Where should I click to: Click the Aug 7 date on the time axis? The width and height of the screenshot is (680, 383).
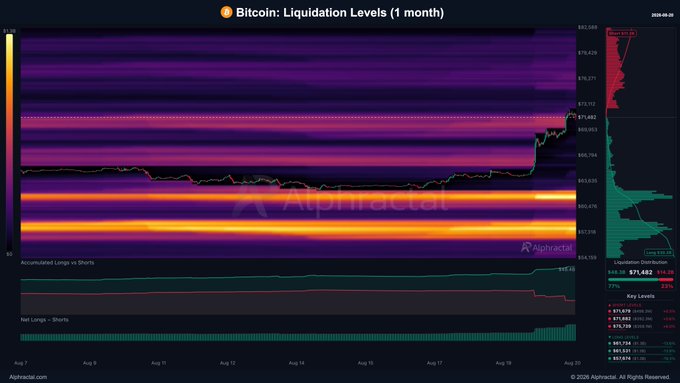pos(21,363)
